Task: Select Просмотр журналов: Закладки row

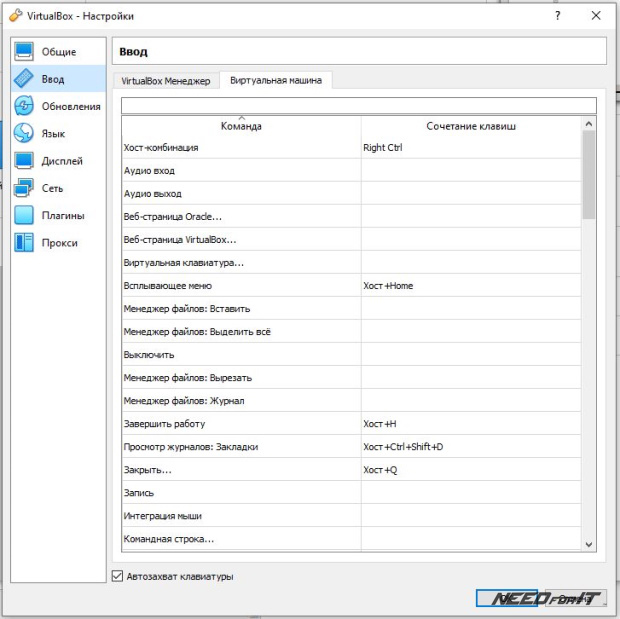Action: pos(352,447)
